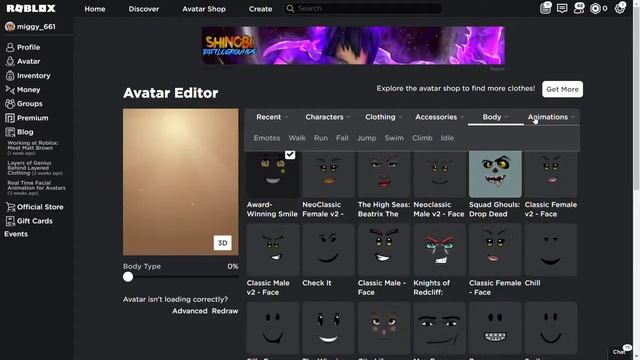Click miggy_661 user avatar icon

pos(10,27)
